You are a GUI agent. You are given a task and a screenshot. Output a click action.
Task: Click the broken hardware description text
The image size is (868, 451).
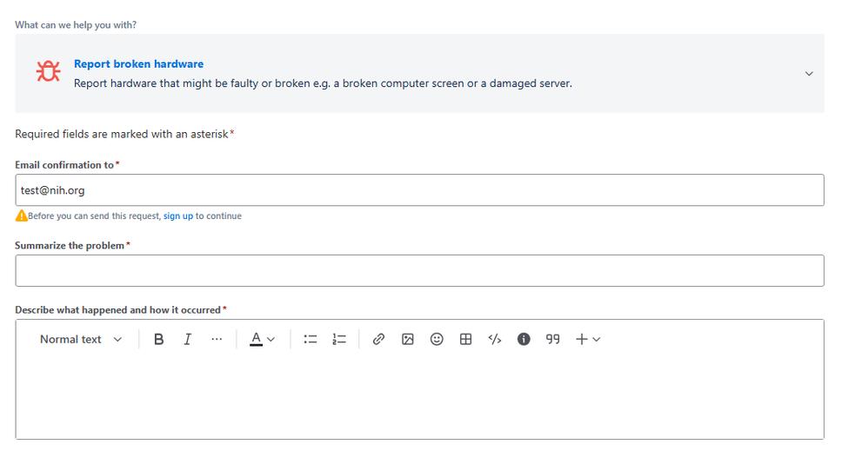pyautogui.click(x=324, y=83)
